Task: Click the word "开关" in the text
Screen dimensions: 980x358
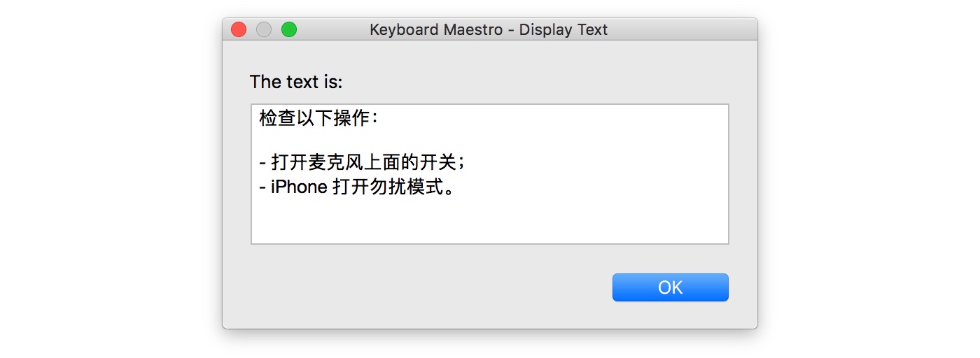Action: pos(437,163)
